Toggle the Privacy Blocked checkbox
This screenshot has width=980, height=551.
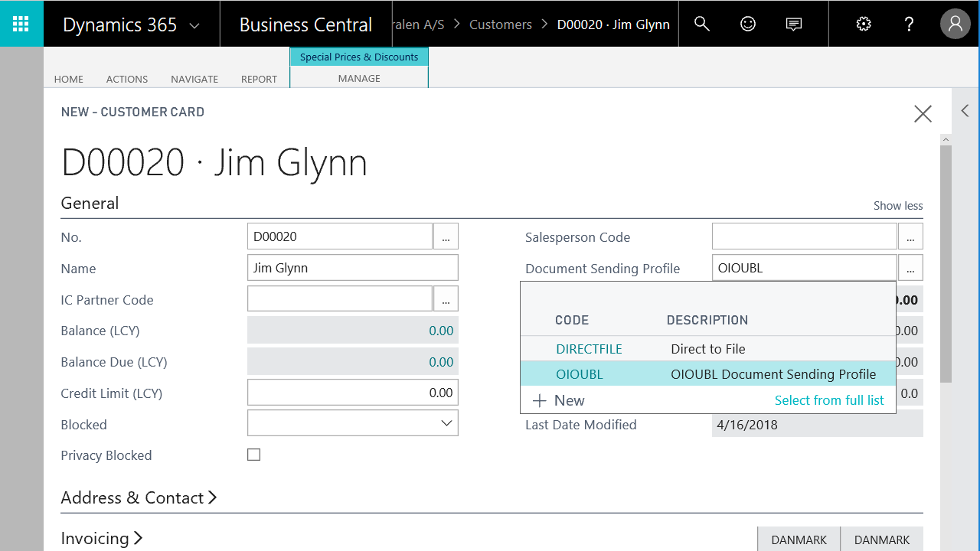tap(254, 455)
